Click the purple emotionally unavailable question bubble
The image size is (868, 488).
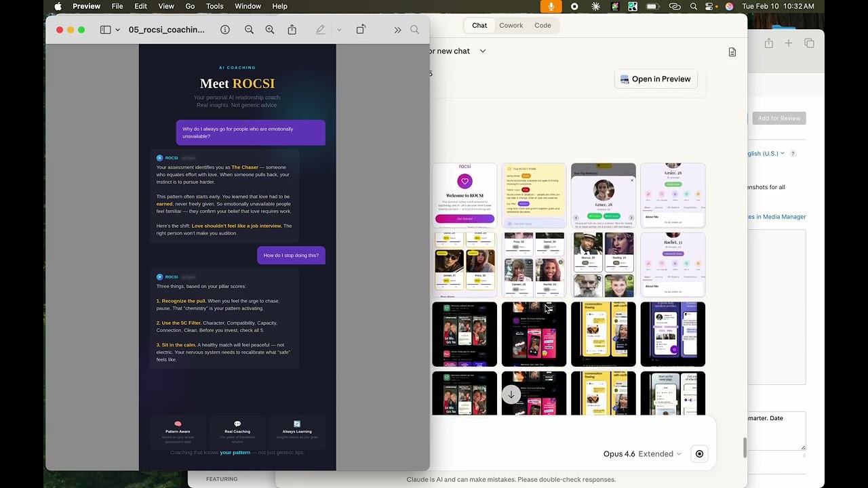251,132
